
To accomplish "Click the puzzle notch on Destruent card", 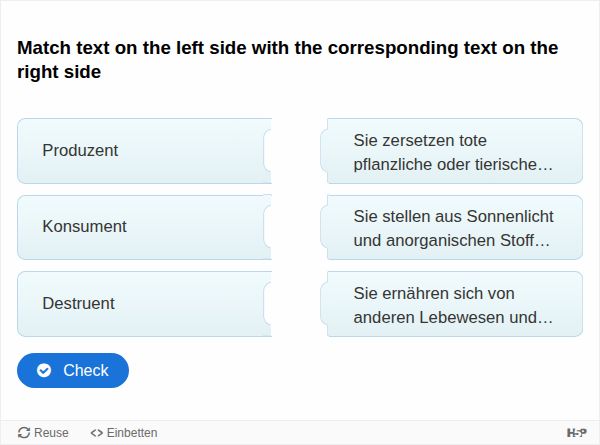I will (x=268, y=304).
